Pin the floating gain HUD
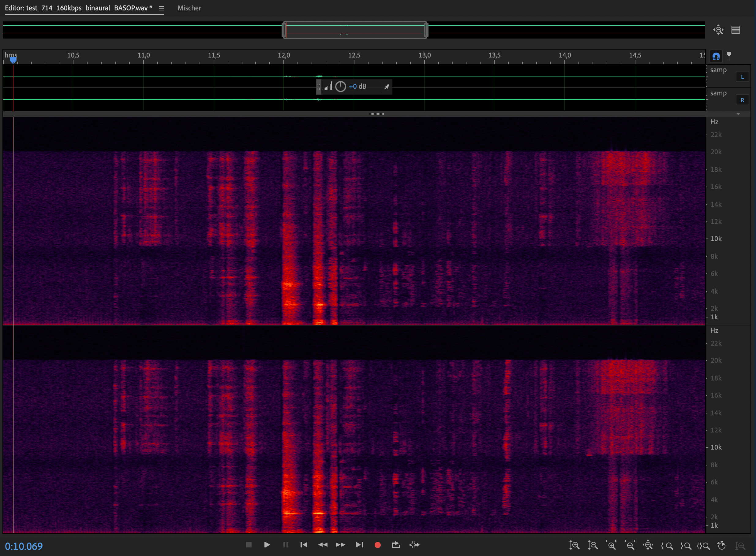 387,87
